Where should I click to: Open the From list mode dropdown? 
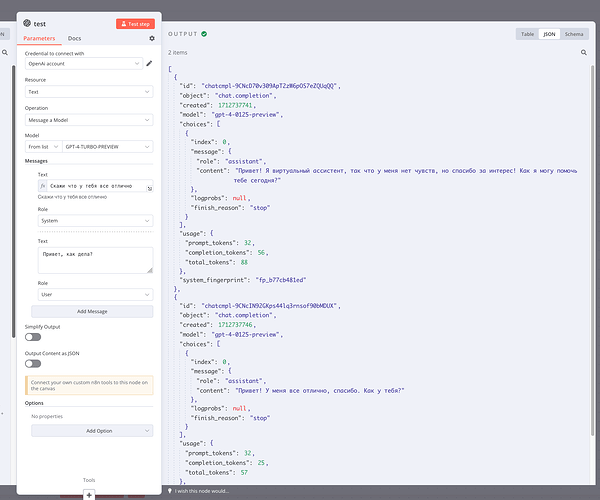coord(43,147)
